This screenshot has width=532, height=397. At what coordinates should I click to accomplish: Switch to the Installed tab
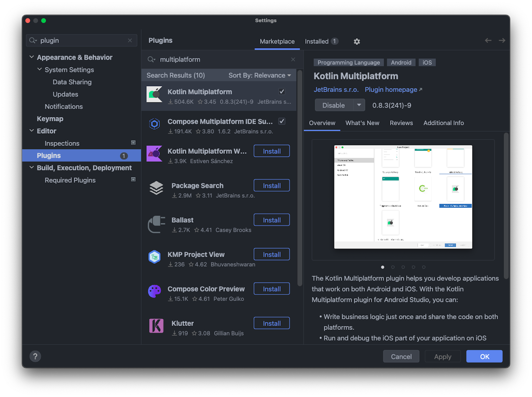click(316, 41)
